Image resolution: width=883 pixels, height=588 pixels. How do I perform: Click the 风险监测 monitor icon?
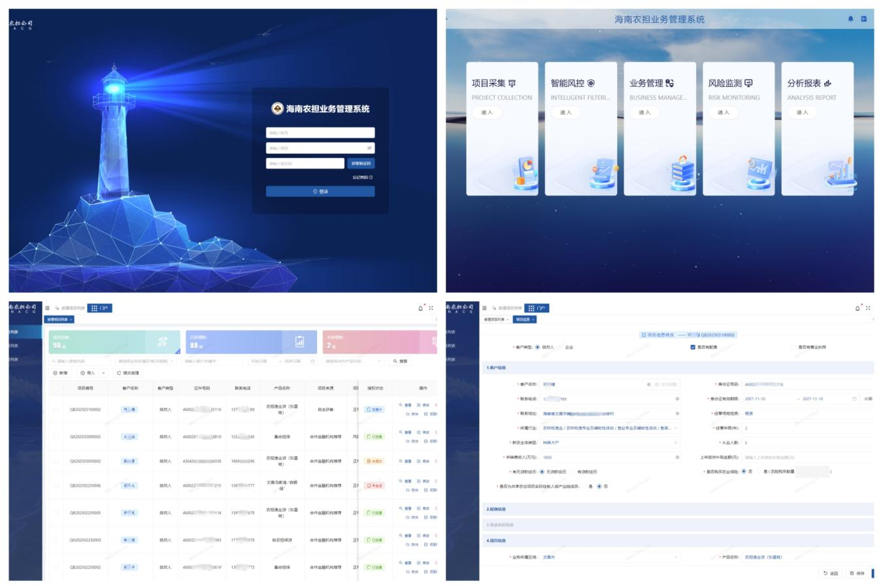[748, 84]
